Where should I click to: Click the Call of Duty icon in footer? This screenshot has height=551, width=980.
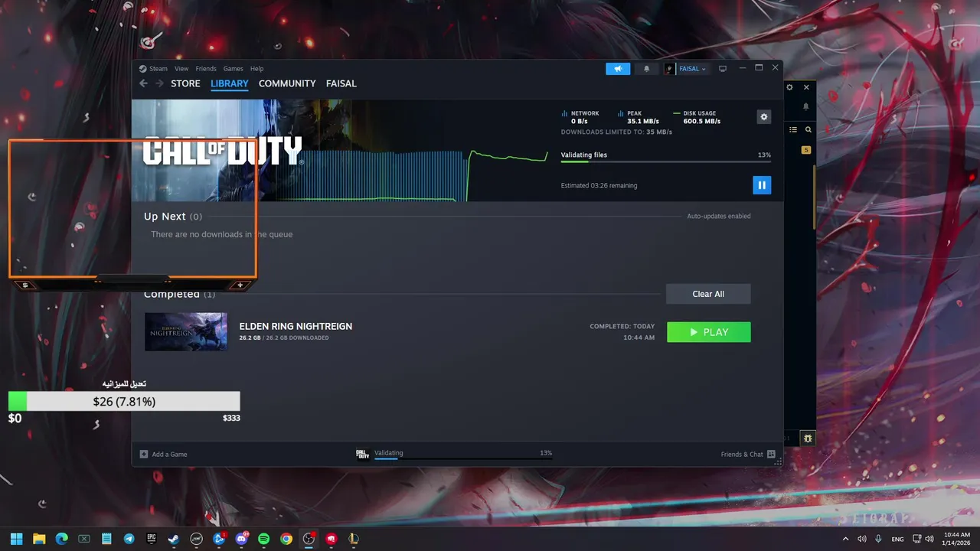tap(363, 454)
